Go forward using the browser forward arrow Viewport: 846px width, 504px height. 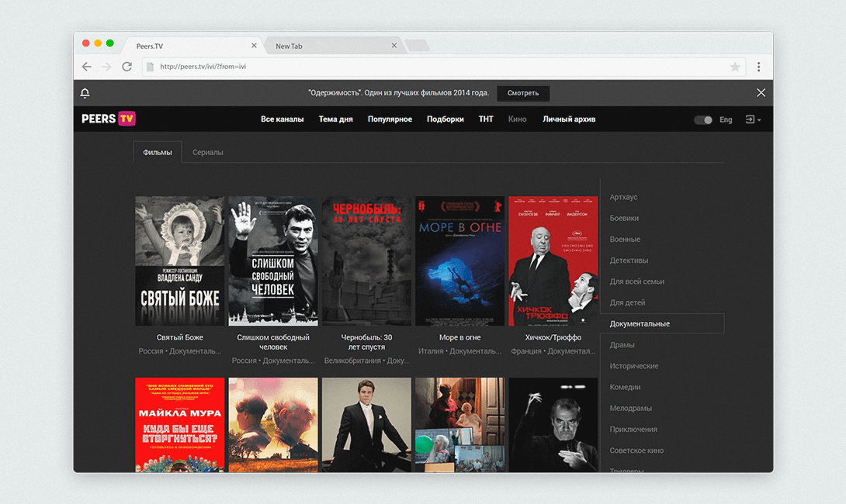pyautogui.click(x=106, y=67)
